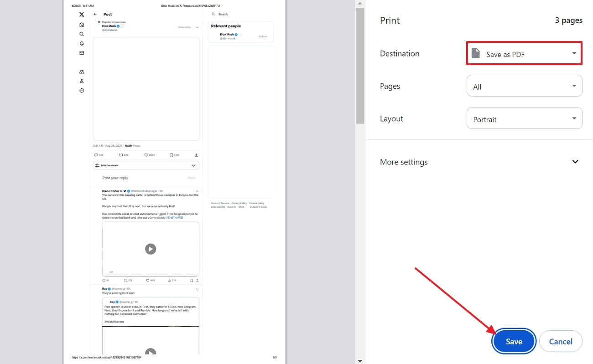Click the preview scrollbar down arrow
This screenshot has height=364, width=593.
tap(360, 361)
